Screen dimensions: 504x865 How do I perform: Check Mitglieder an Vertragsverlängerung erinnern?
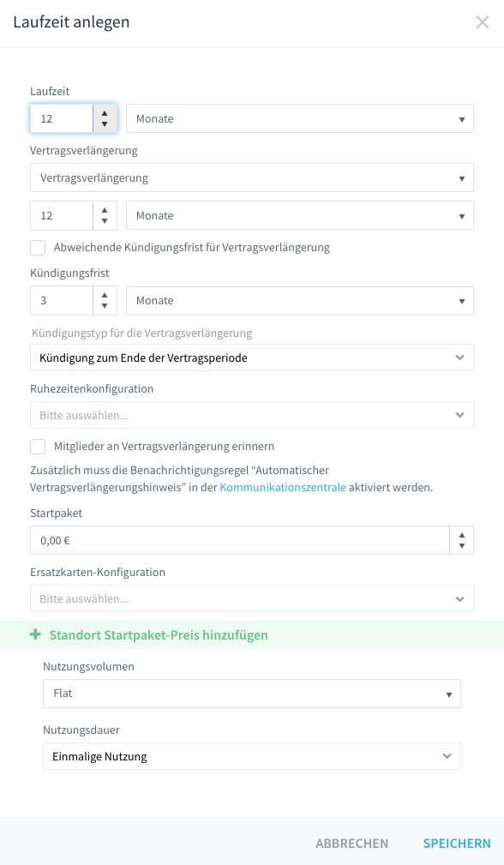tap(38, 447)
